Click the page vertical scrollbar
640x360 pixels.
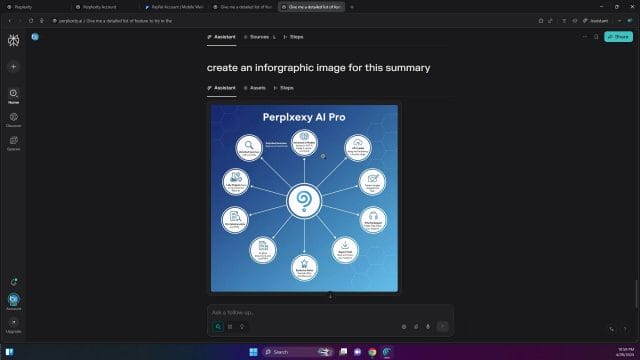pos(637,294)
